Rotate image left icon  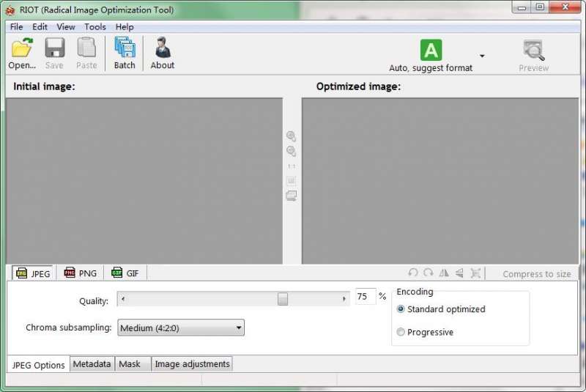tap(413, 273)
